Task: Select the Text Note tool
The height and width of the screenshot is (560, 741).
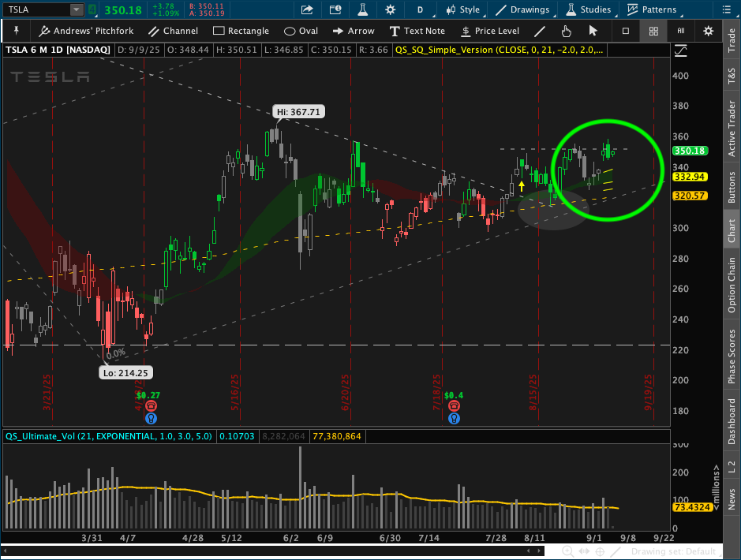Action: pyautogui.click(x=417, y=31)
